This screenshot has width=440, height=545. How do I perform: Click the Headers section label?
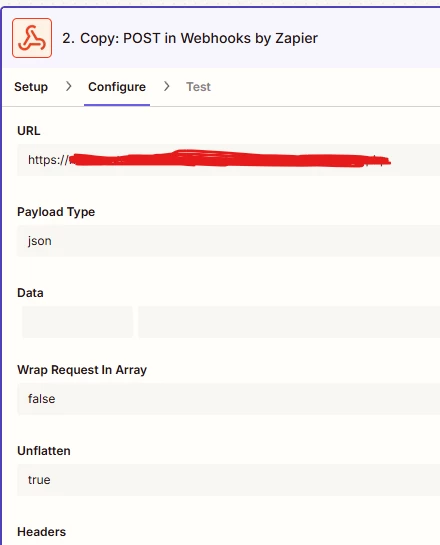tap(41, 532)
